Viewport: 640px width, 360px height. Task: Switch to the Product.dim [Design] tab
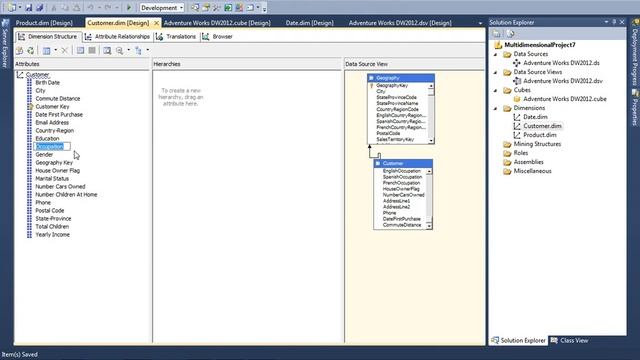pyautogui.click(x=44, y=23)
